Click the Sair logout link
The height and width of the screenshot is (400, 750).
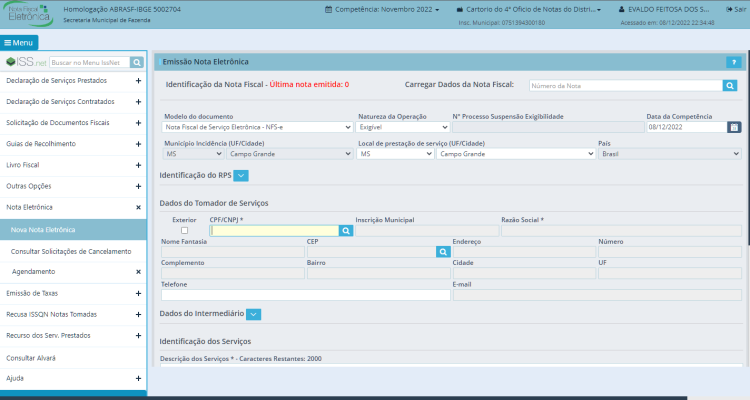pyautogui.click(x=736, y=9)
